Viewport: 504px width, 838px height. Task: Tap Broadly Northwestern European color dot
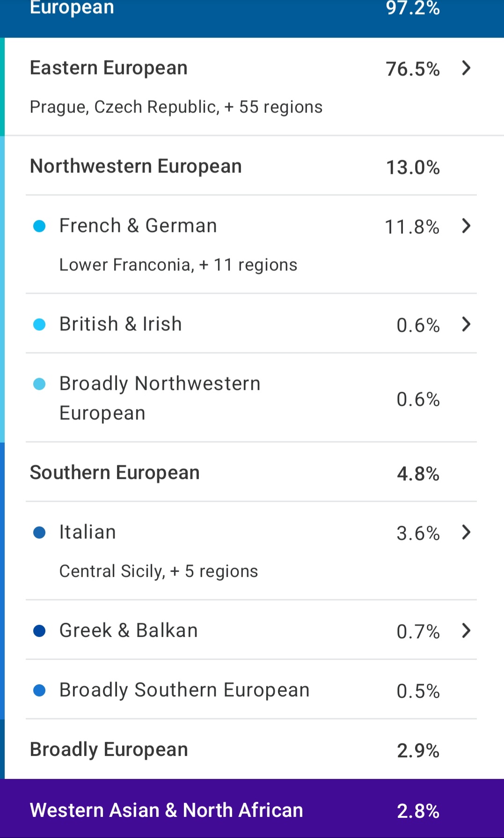click(x=39, y=384)
